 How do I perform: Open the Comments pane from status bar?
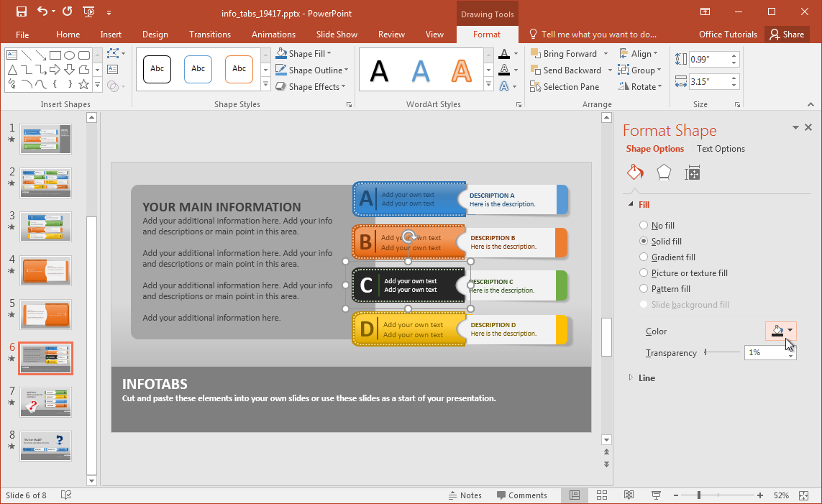521,495
